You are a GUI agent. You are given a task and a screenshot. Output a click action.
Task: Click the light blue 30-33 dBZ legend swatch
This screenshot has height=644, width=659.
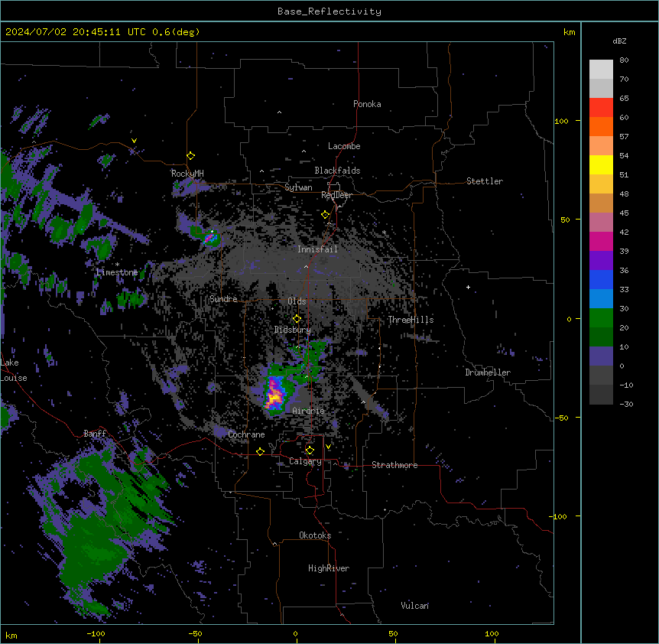tap(601, 298)
